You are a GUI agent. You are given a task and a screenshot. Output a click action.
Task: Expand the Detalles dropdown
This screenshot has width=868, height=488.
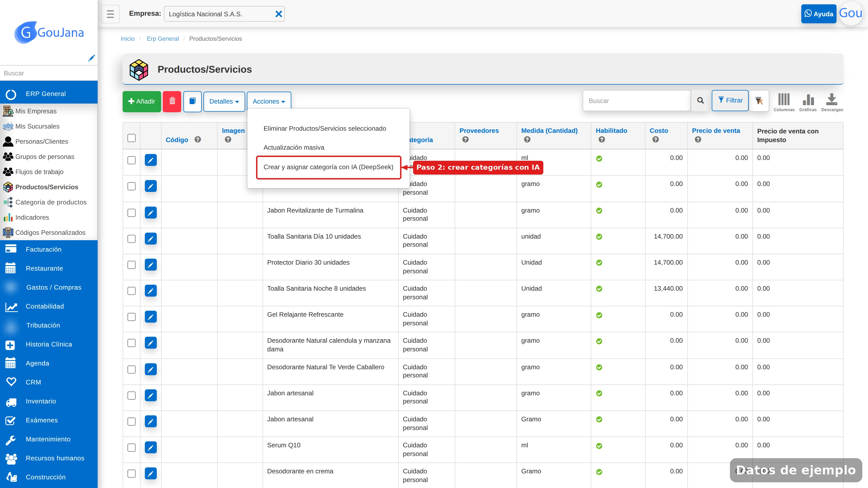tap(224, 101)
